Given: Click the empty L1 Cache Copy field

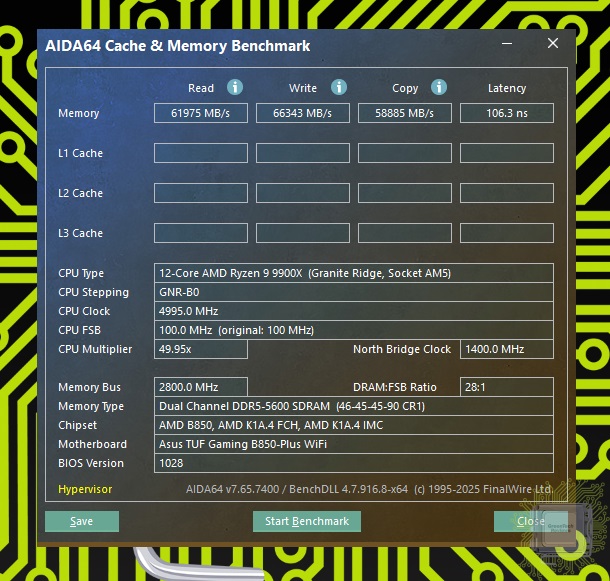Looking at the screenshot, I should [405, 153].
